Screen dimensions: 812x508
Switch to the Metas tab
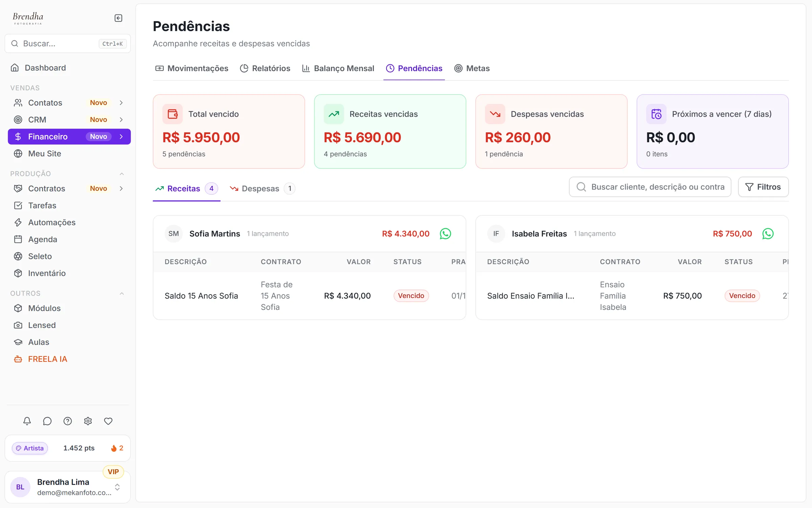[x=472, y=68]
